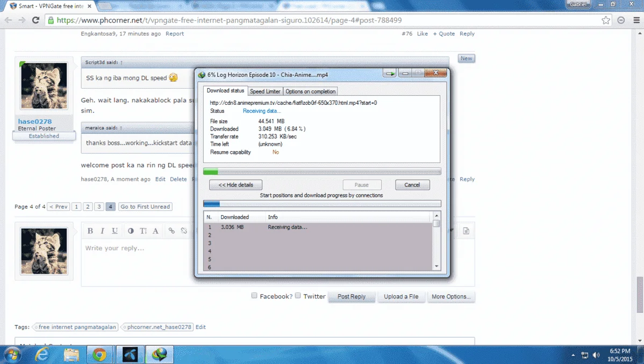This screenshot has height=364, width=644.
Task: Toggle bold formatting in reply editor
Action: tap(90, 231)
